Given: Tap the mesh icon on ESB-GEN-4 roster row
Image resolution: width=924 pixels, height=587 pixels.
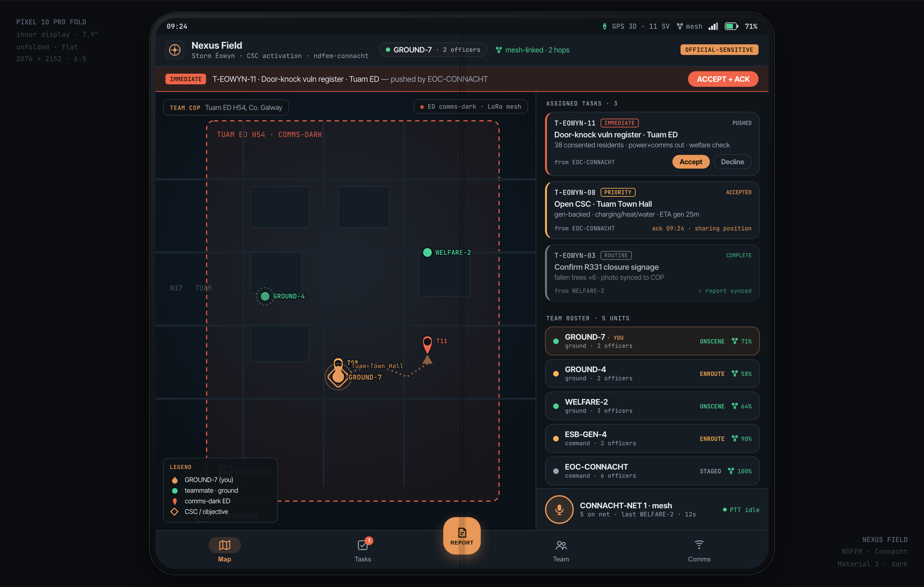Looking at the screenshot, I should click(735, 438).
